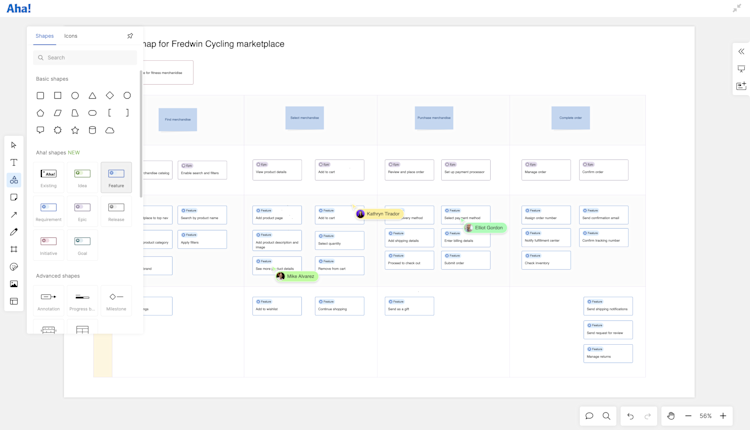750x430 pixels.
Task: Select the image insert tool
Action: [x=14, y=284]
